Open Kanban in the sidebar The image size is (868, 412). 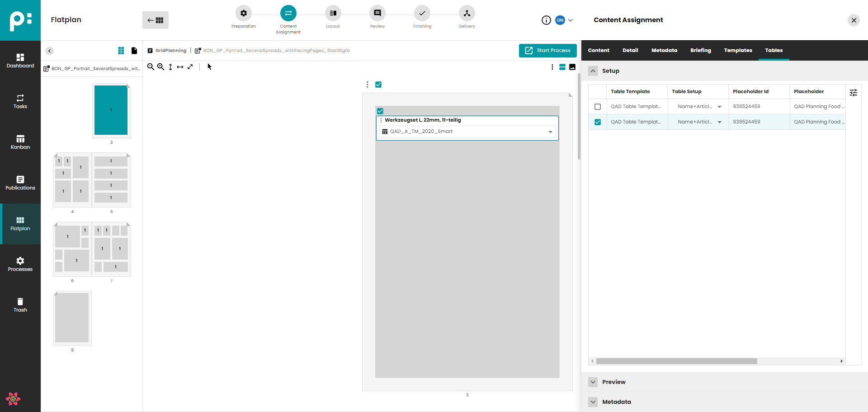point(20,142)
